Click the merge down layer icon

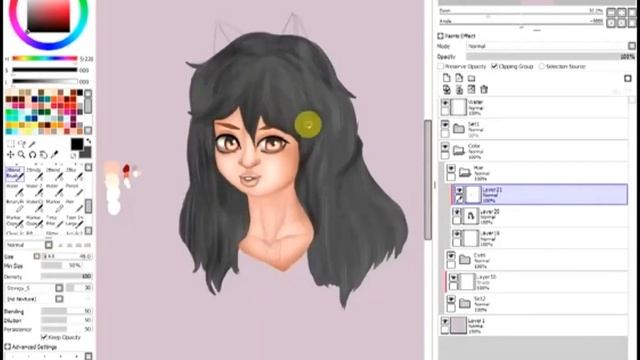(459, 89)
